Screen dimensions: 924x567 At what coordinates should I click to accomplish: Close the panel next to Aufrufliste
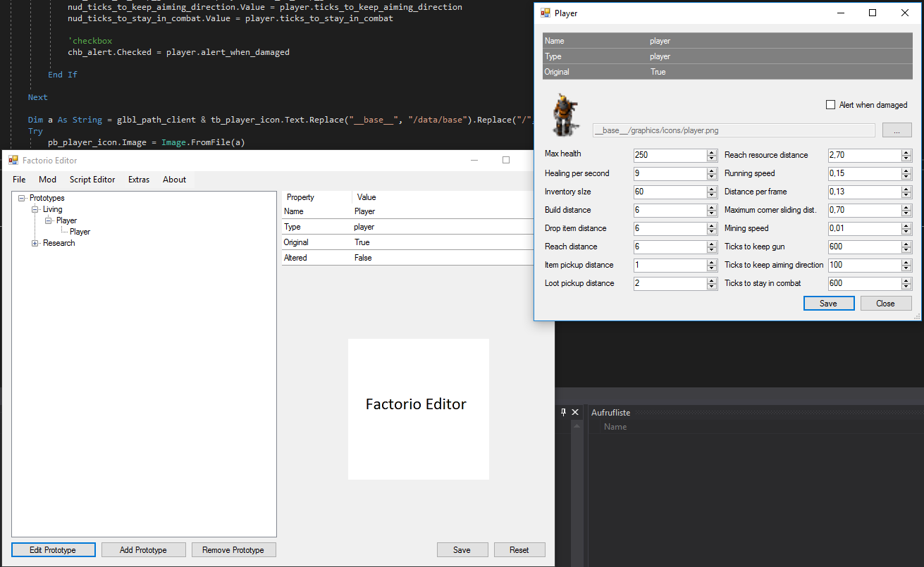pos(575,412)
